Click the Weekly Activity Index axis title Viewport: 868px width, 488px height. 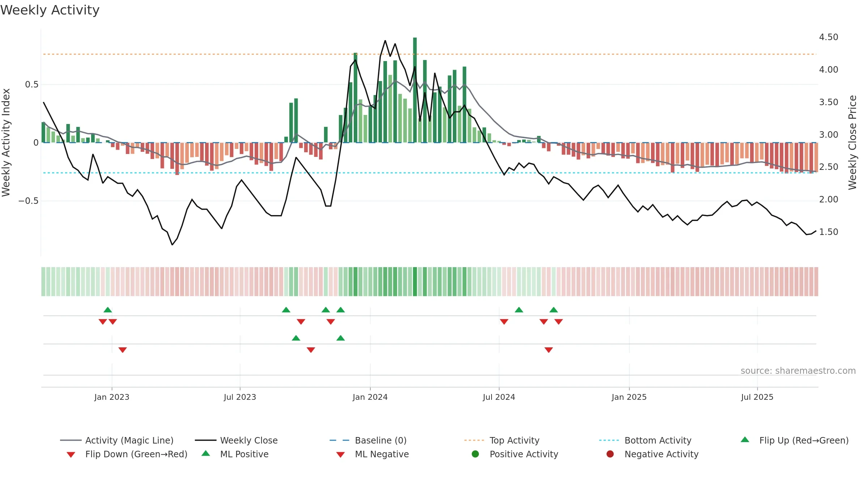6,142
